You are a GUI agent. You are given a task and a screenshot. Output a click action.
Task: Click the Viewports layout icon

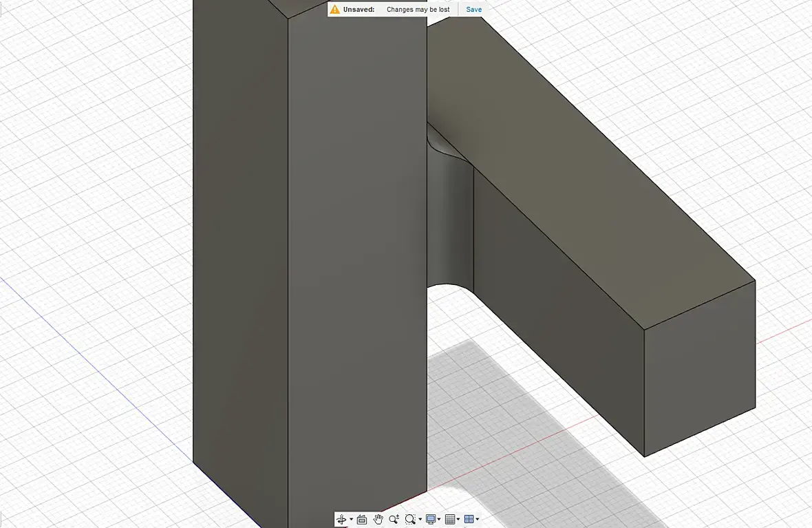point(469,519)
